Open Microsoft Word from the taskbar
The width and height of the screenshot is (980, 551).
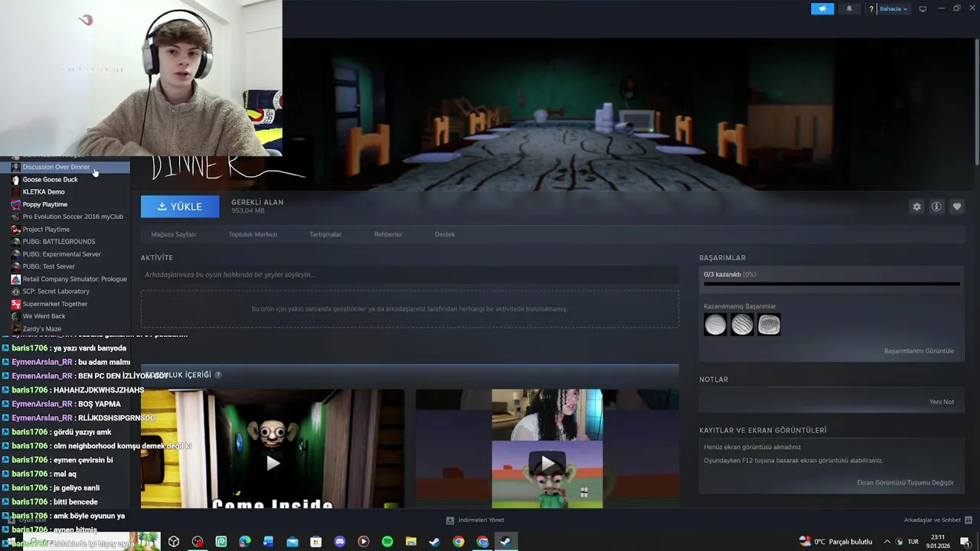(268, 542)
